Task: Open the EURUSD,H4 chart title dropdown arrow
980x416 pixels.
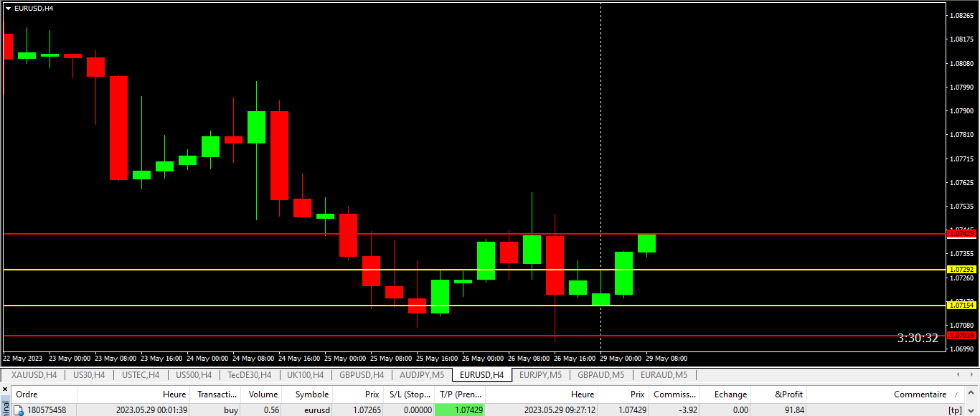Action: [x=8, y=8]
